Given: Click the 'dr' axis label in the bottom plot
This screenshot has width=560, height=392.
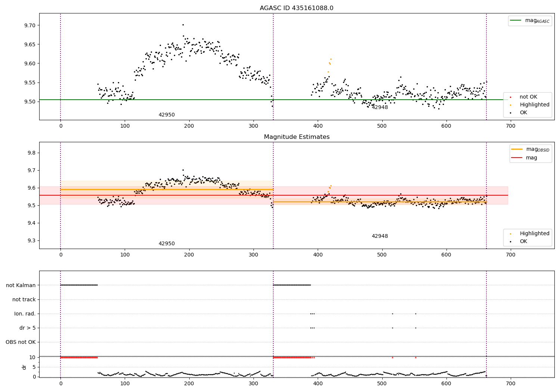Looking at the screenshot, I should click(24, 367).
